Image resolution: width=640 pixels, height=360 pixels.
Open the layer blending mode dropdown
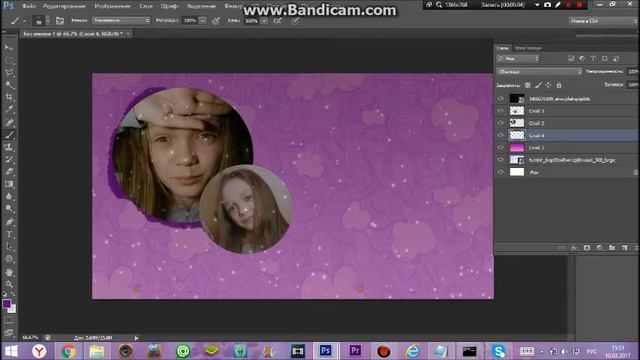pos(539,72)
